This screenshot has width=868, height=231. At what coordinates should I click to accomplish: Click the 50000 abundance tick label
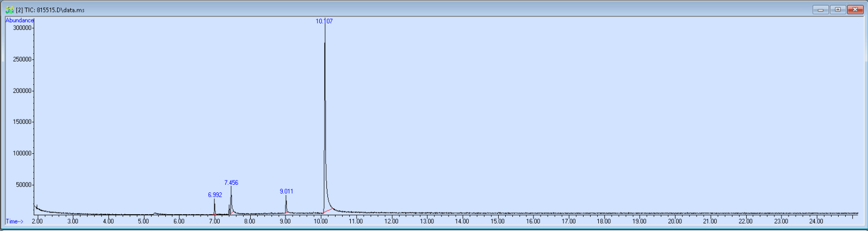(24, 185)
